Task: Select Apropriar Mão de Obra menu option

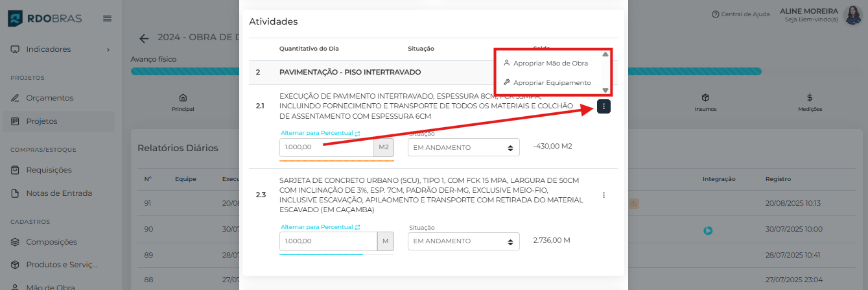Action: 550,64
